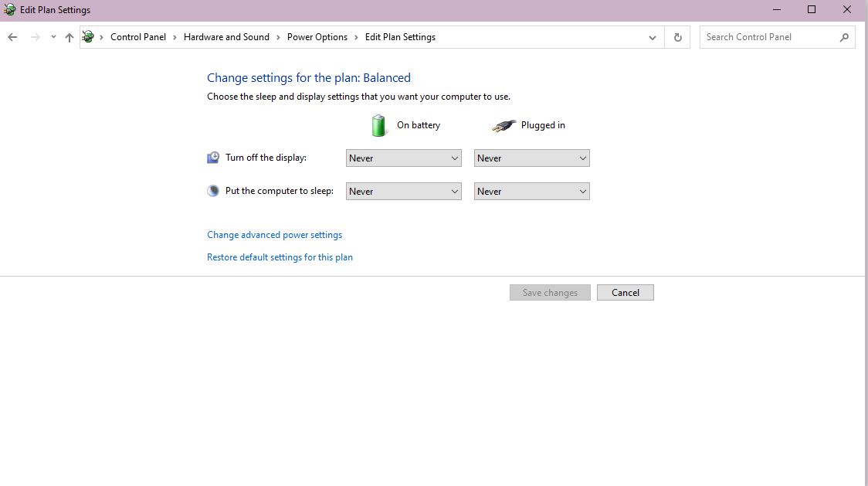The width and height of the screenshot is (868, 486).
Task: Click the back navigation arrow
Action: 12,36
